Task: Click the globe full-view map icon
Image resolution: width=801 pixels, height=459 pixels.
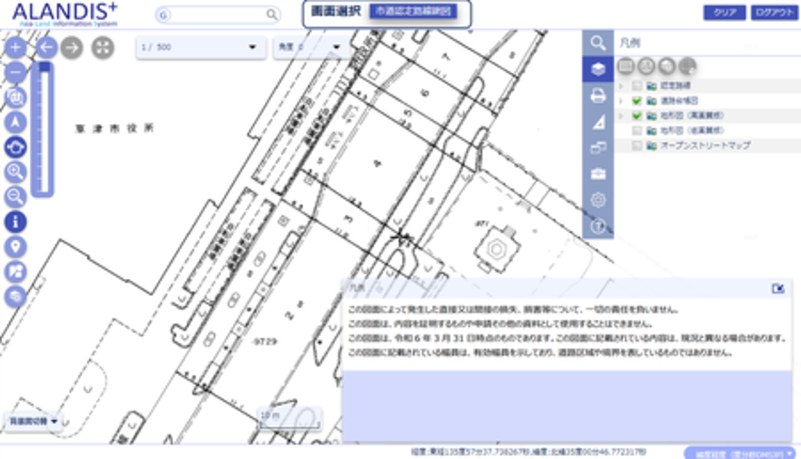Action: pos(15,97)
